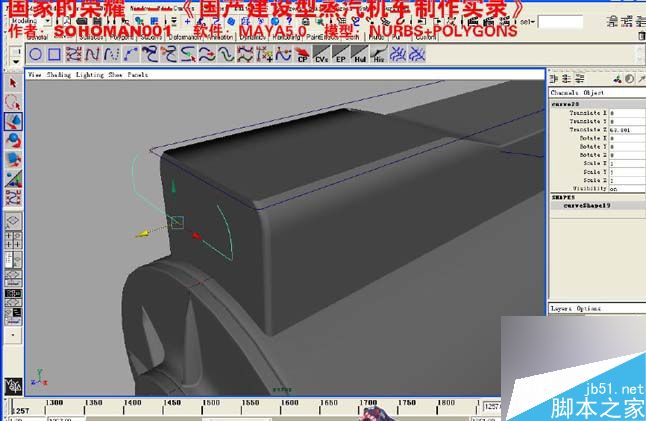Click the last-used curve tool icon in toolbox
646x421 pixels.
13,197
